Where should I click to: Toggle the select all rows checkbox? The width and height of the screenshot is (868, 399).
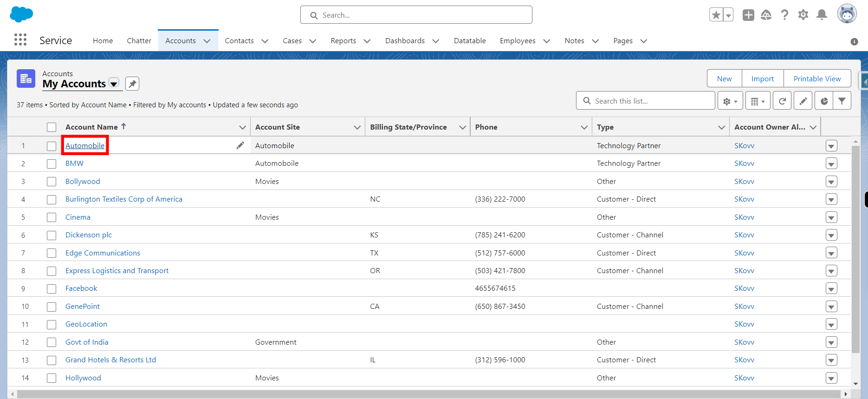point(52,127)
